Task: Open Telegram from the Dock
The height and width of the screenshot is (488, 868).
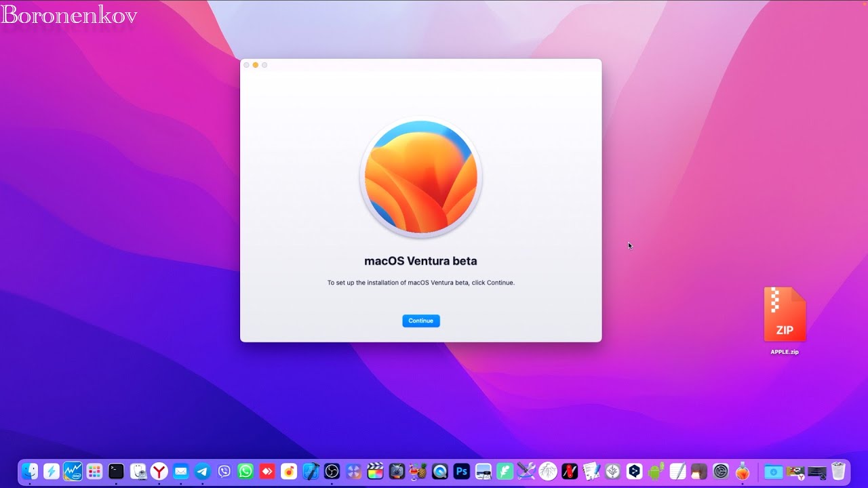Action: 203,471
